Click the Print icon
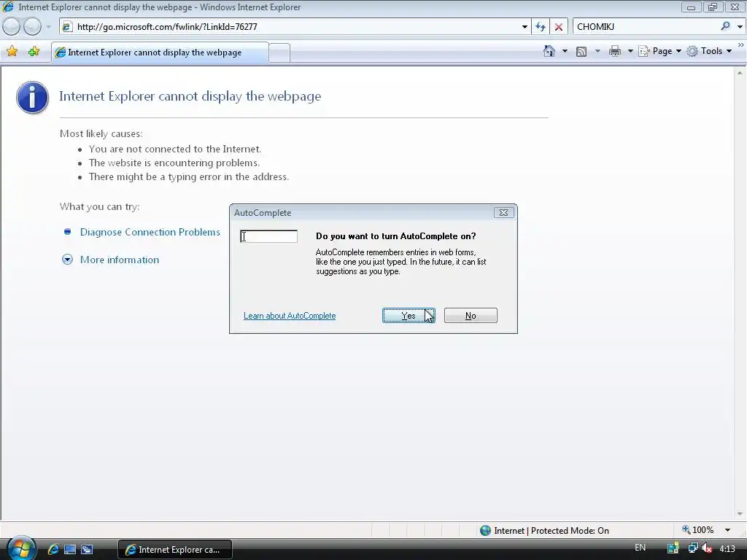Image resolution: width=747 pixels, height=560 pixels. pos(614,51)
